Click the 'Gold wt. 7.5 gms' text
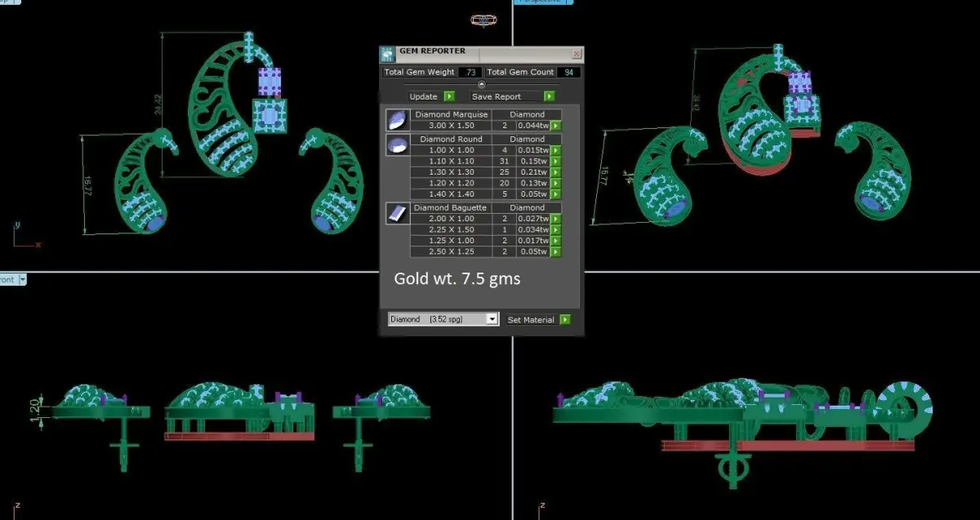980x520 pixels. pyautogui.click(x=457, y=278)
